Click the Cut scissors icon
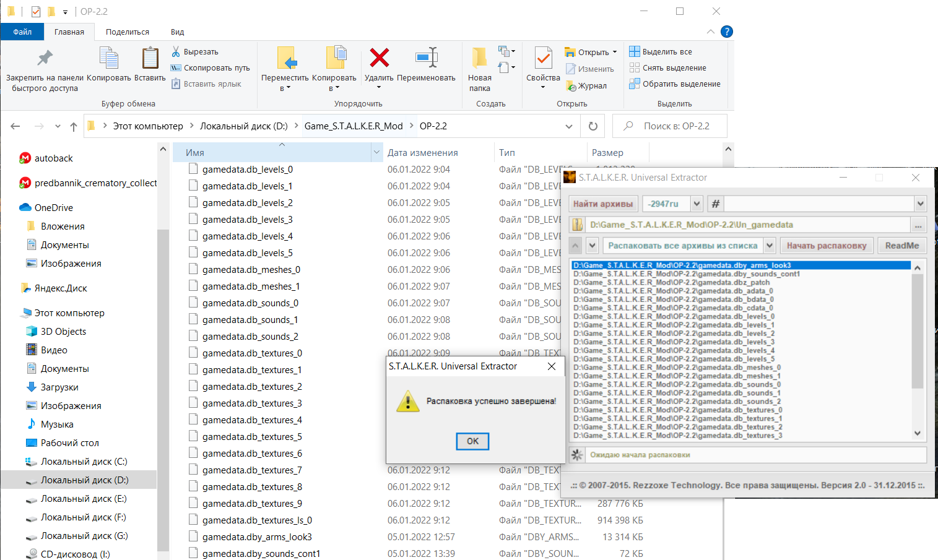 pyautogui.click(x=176, y=51)
